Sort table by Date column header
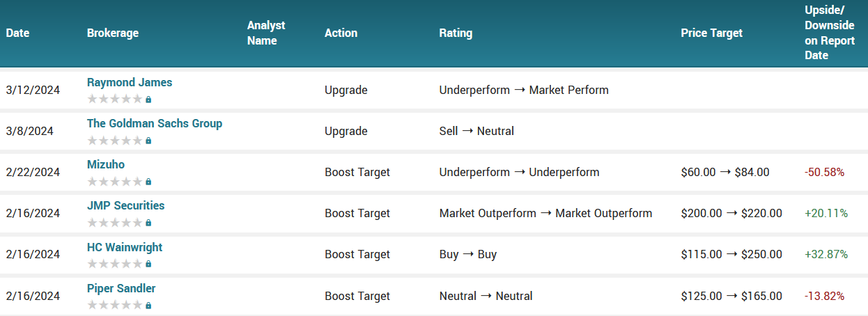The width and height of the screenshot is (868, 316). point(17,33)
